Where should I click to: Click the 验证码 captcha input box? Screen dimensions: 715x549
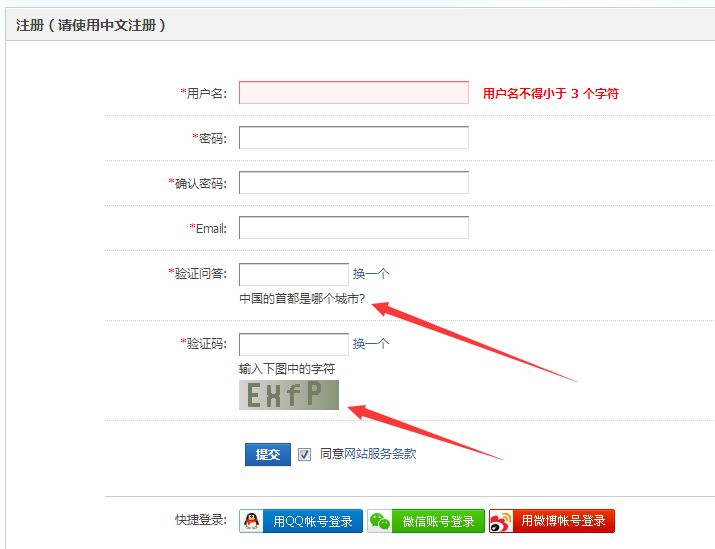coord(294,344)
